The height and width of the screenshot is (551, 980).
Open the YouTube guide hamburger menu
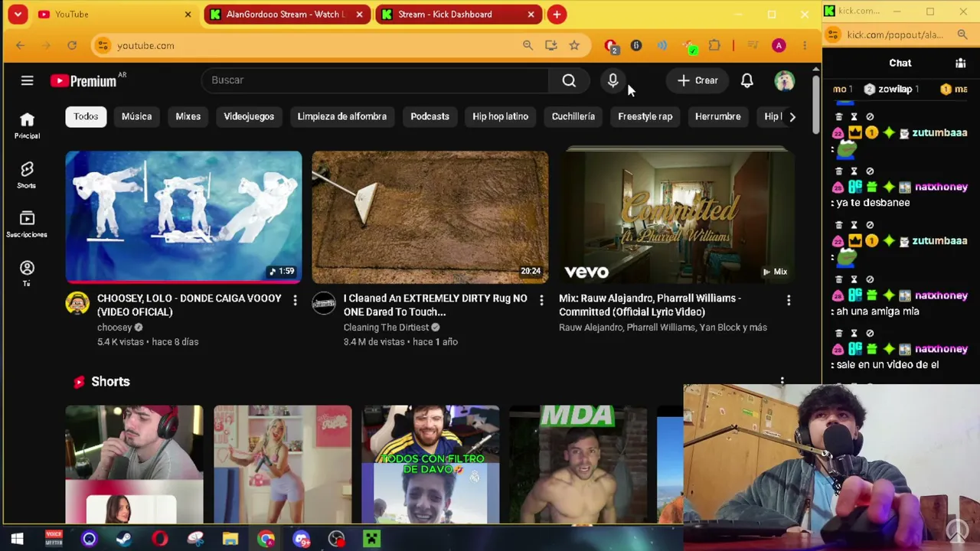(27, 80)
